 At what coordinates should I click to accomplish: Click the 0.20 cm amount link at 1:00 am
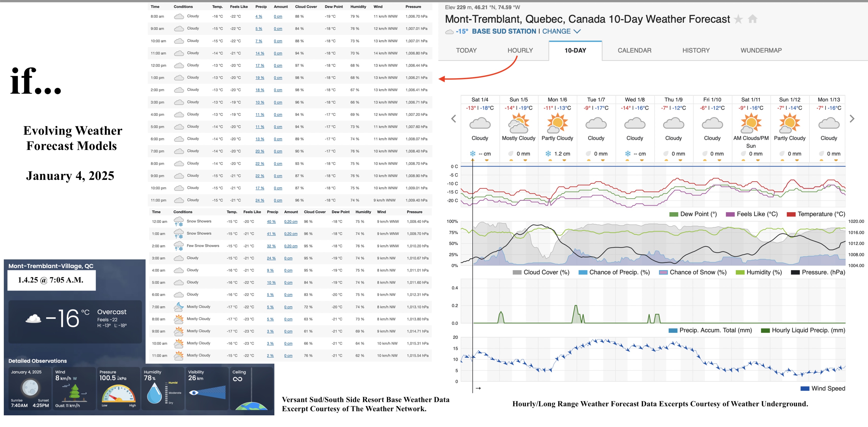(x=290, y=233)
